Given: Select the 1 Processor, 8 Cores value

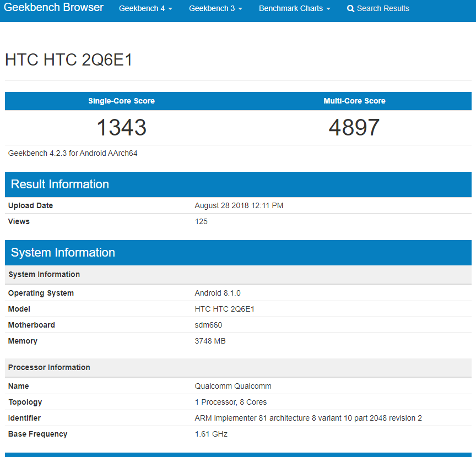Looking at the screenshot, I should click(x=230, y=402).
